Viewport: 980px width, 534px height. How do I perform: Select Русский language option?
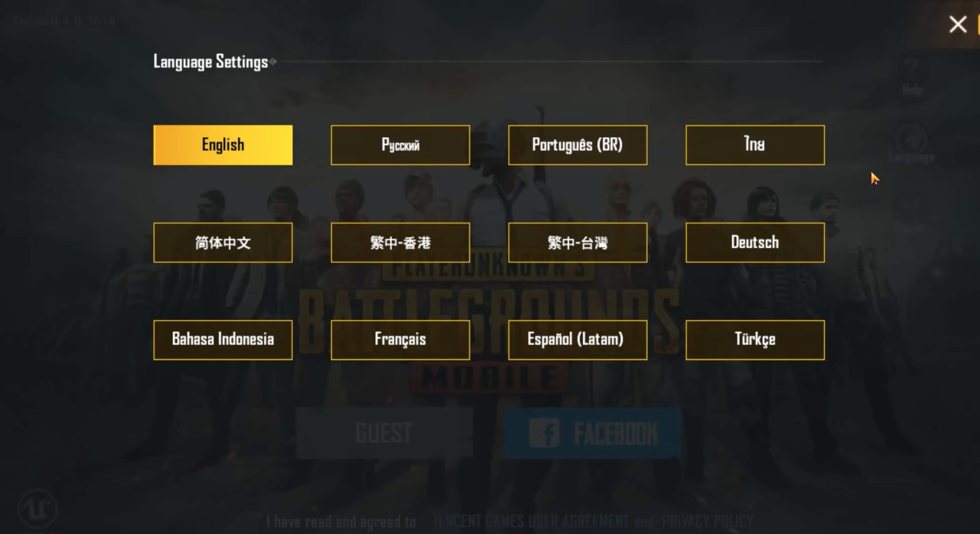(x=400, y=145)
